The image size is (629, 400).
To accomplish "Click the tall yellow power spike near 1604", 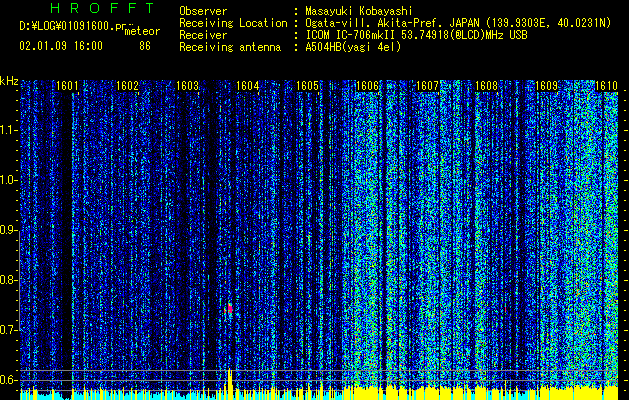I will tap(230, 384).
